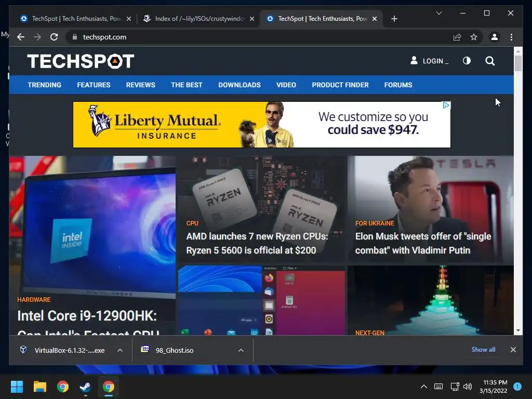Bookmark this page with the star icon
The height and width of the screenshot is (399, 532).
point(474,37)
